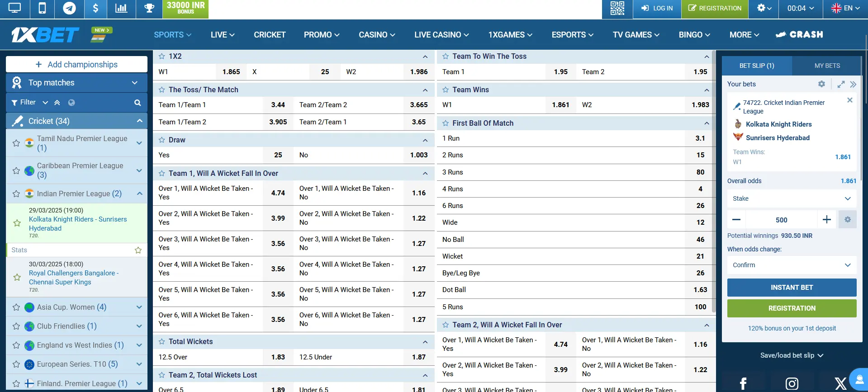The width and height of the screenshot is (868, 392).
Task: Open the Confirm odds-change dropdown
Action: [x=792, y=265]
